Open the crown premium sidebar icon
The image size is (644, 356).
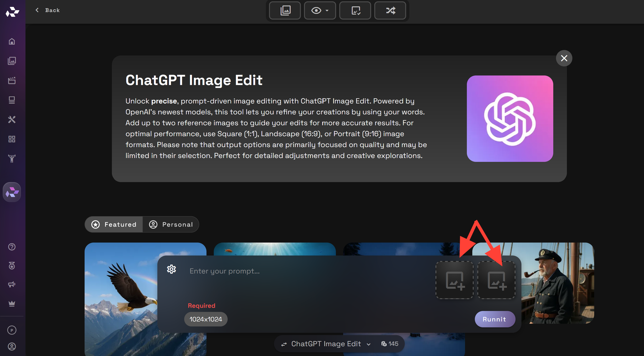pyautogui.click(x=12, y=304)
